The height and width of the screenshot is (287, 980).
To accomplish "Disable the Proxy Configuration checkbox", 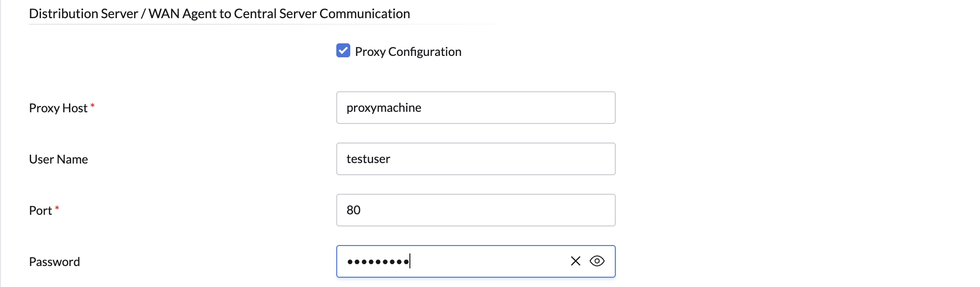I will [343, 51].
